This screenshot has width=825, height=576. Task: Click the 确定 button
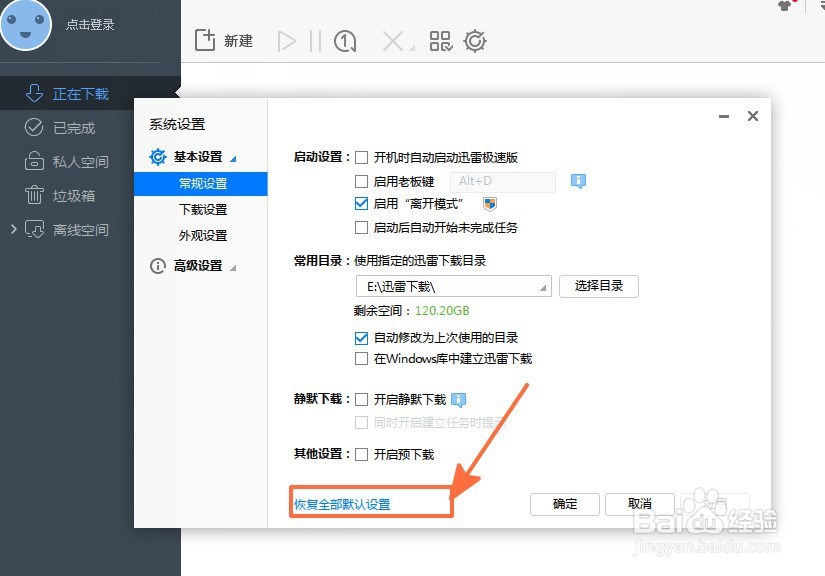tap(565, 504)
